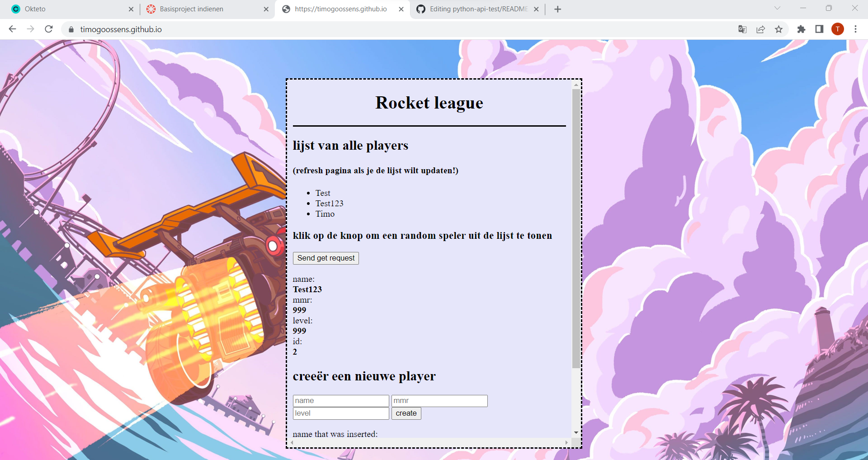Image resolution: width=868 pixels, height=460 pixels.
Task: Go forward to the next page
Action: click(x=30, y=29)
